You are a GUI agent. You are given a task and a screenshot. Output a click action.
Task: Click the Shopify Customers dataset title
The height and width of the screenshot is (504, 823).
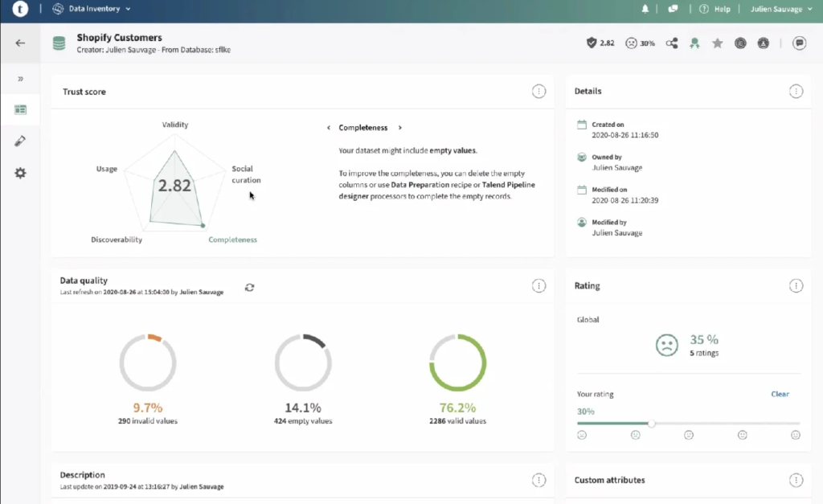click(x=119, y=37)
